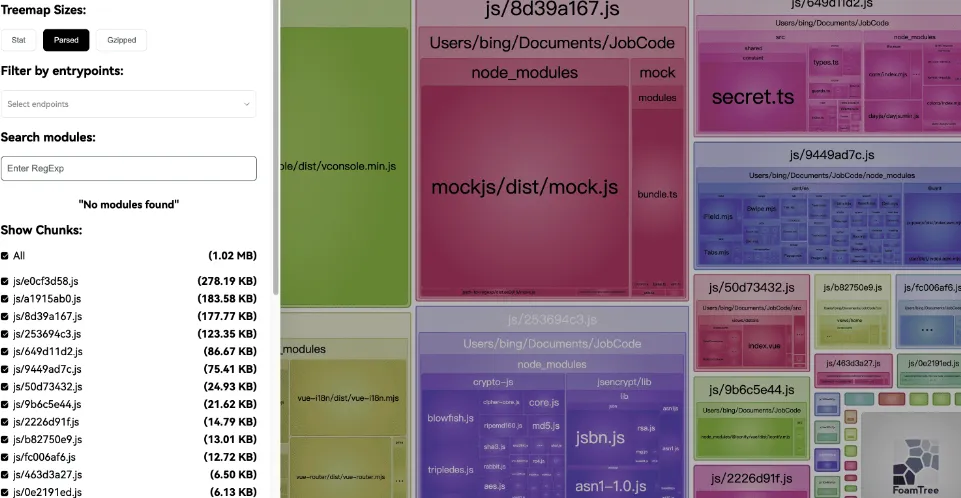Click the js/9b6c5e44.js chunk header
The width and height of the screenshot is (961, 498).
tap(751, 389)
